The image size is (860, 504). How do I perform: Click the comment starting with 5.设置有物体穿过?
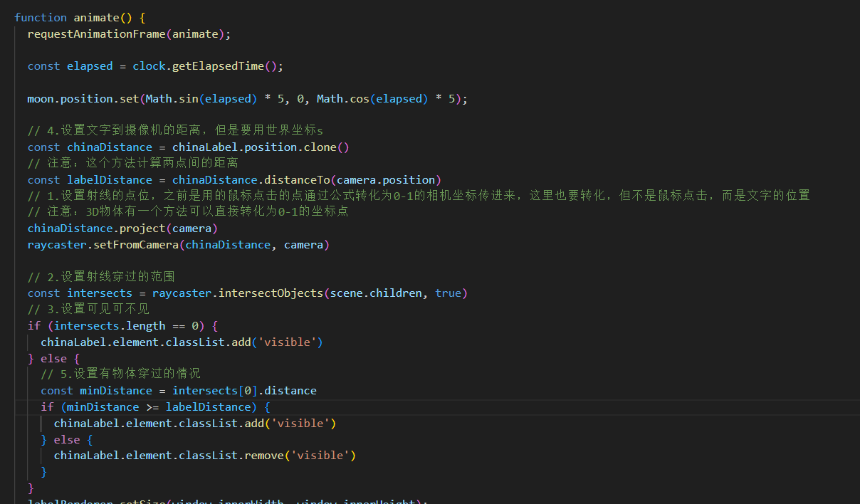click(x=121, y=374)
